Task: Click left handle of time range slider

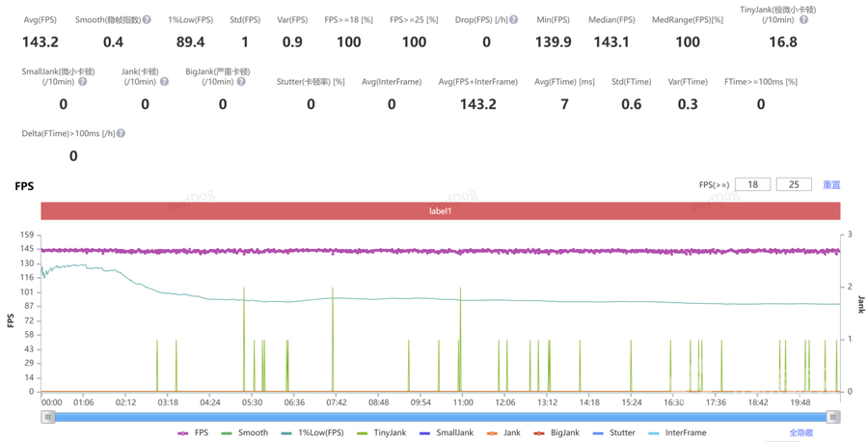Action: point(48,417)
